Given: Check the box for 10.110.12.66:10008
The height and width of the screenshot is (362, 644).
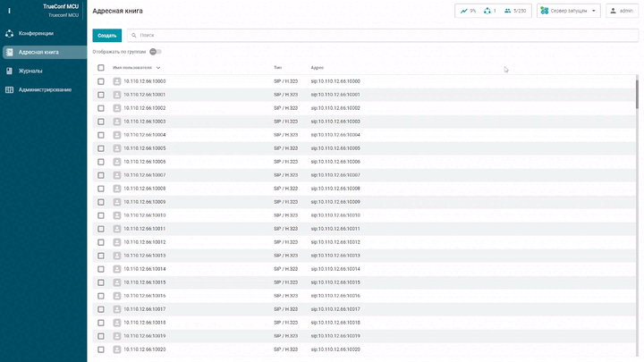Looking at the screenshot, I should (100, 189).
